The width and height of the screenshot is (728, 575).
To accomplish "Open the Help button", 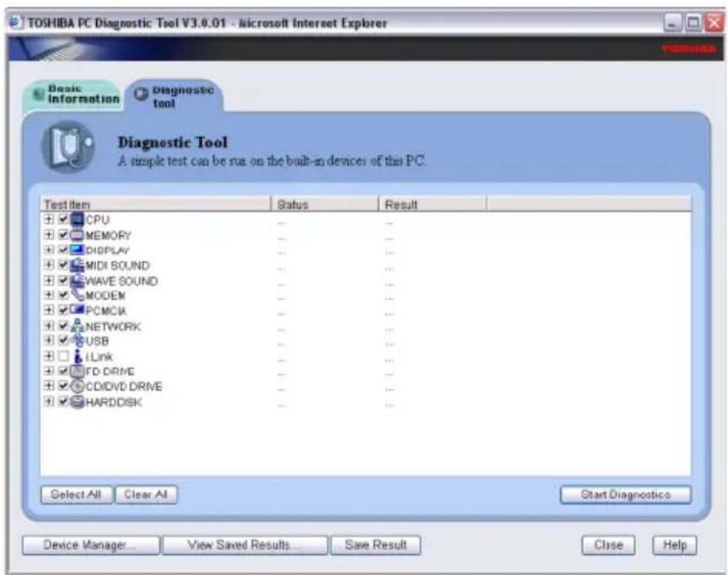I will pos(675,545).
